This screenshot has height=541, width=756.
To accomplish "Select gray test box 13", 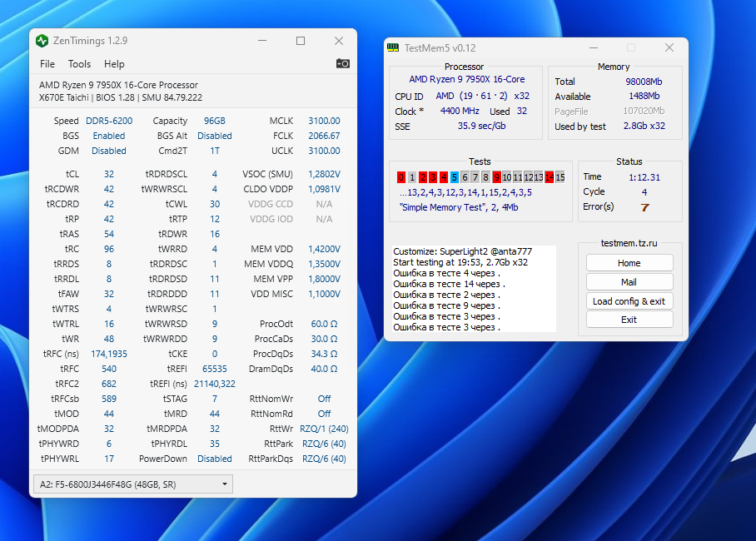I will click(539, 177).
